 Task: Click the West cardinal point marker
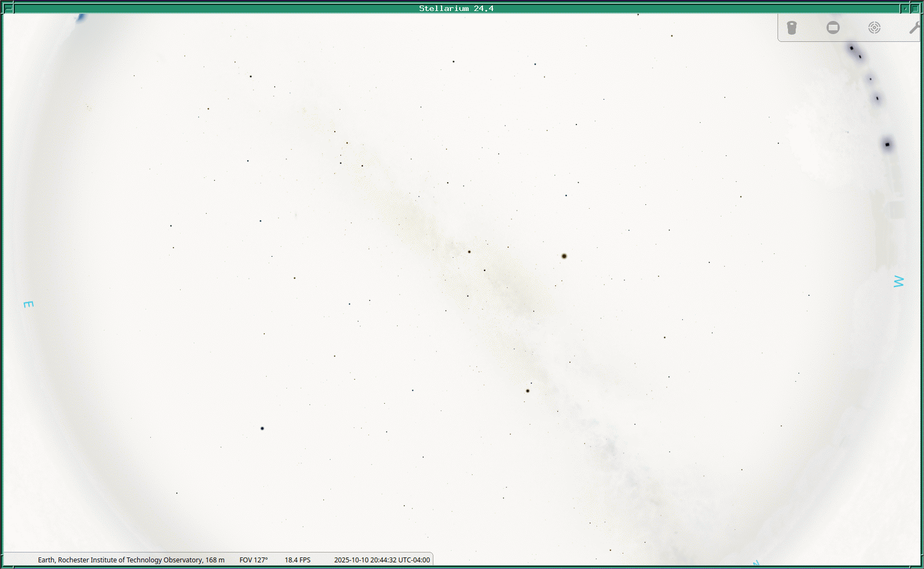[x=898, y=281]
